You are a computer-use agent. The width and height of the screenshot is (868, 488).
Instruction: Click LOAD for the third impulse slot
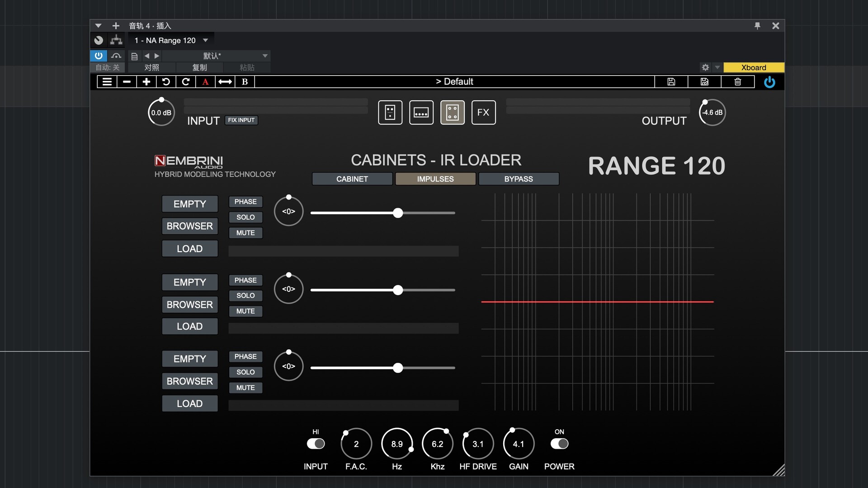[190, 404]
